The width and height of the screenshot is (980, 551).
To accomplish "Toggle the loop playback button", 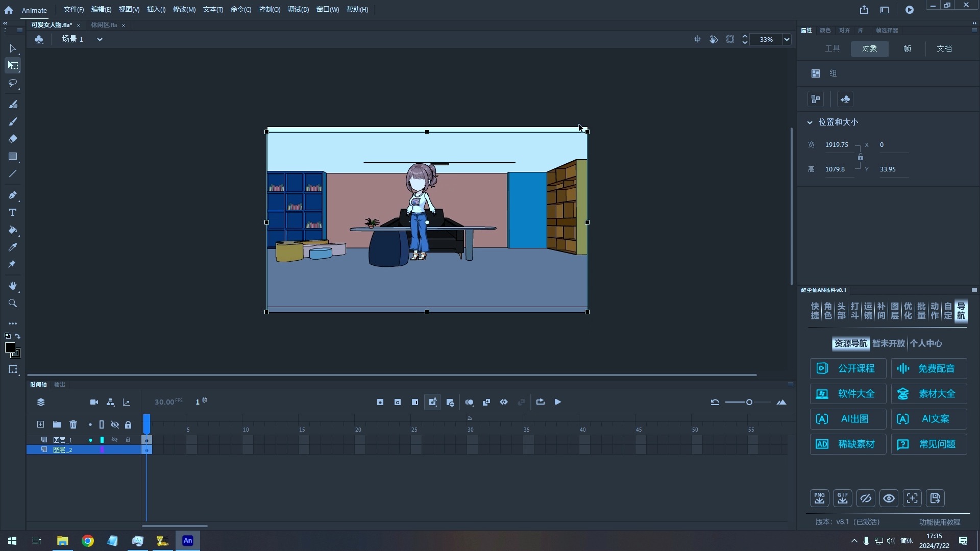I will [x=541, y=402].
